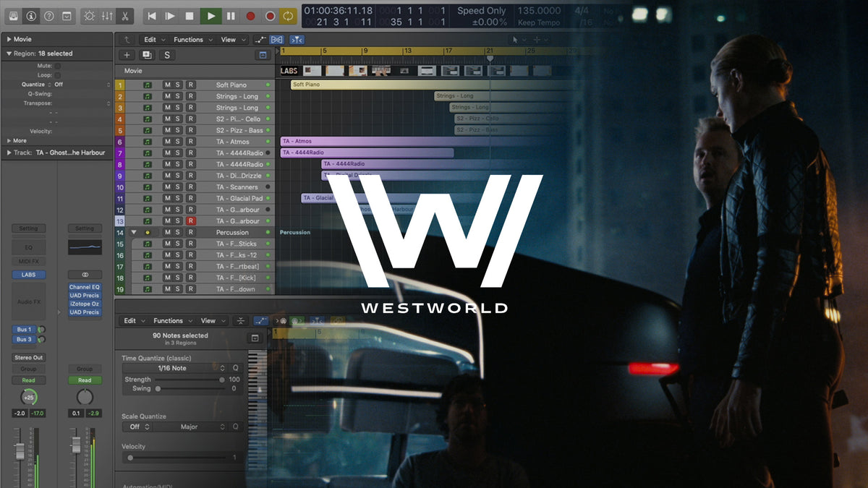Collapse the Percussion track stack
868x488 pixels.
132,233
